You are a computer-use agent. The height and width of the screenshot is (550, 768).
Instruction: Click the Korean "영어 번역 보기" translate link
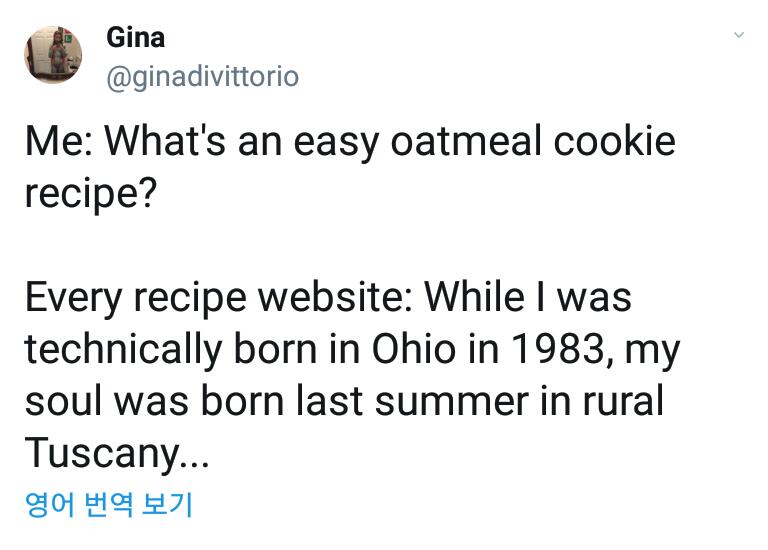[x=108, y=504]
